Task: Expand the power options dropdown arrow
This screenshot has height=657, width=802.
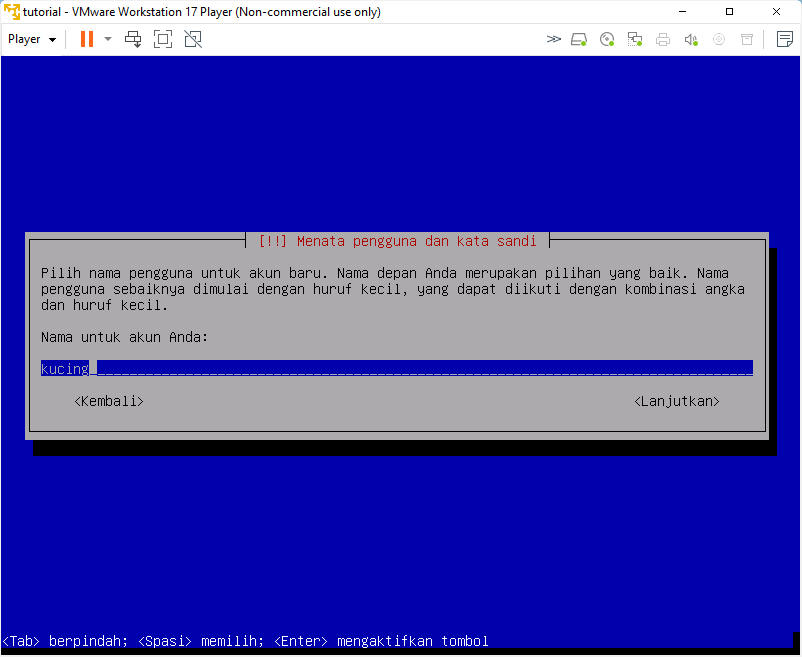Action: click(107, 39)
